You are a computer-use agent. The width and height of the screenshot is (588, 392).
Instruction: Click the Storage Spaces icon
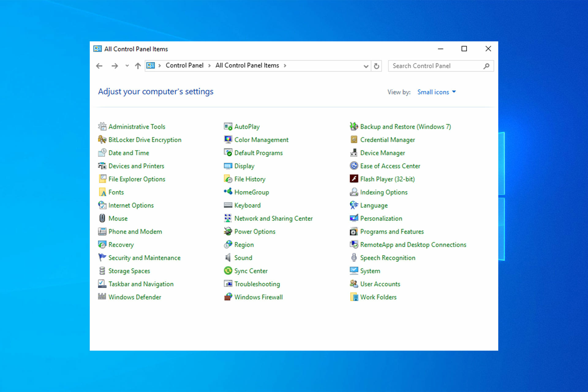[x=102, y=271]
